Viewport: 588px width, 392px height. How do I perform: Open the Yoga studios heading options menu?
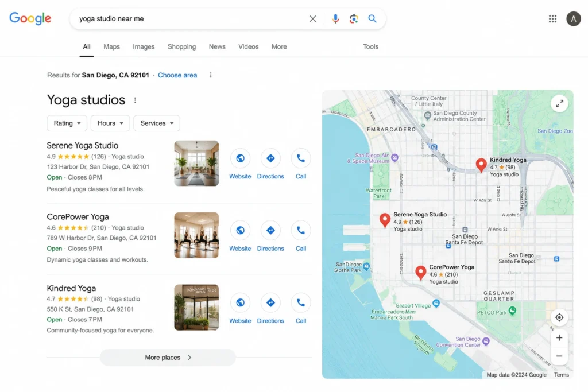click(135, 100)
